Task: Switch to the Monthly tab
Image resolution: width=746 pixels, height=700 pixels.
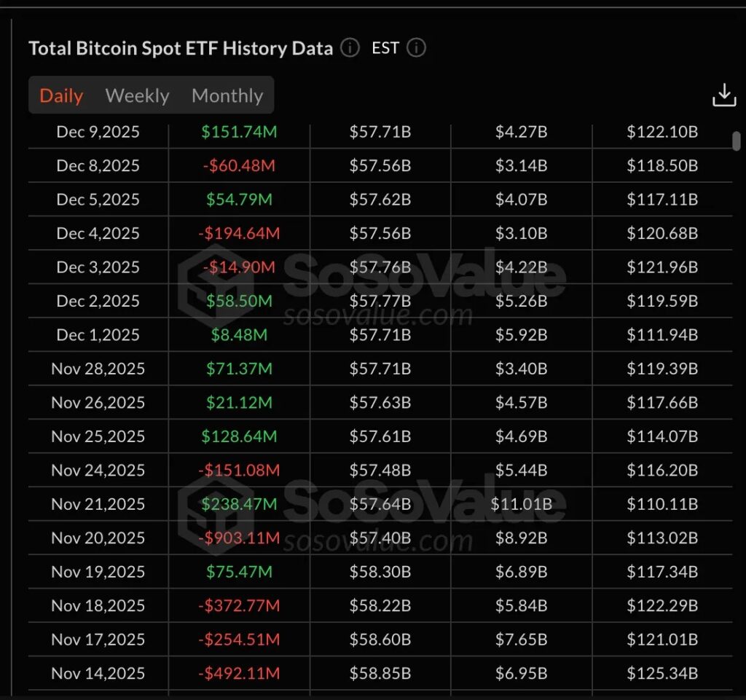Action: point(227,95)
